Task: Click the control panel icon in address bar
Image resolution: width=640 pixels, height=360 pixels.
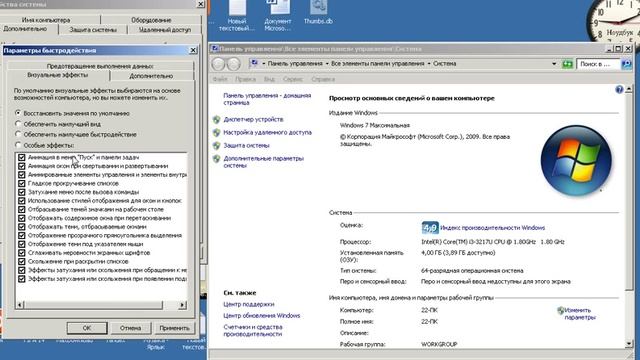Action: click(x=254, y=63)
